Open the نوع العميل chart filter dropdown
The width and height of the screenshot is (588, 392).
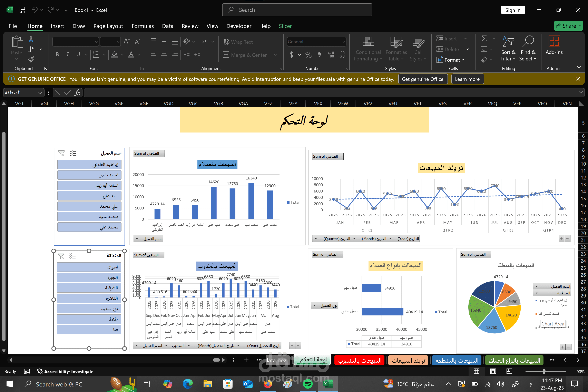[x=315, y=305]
